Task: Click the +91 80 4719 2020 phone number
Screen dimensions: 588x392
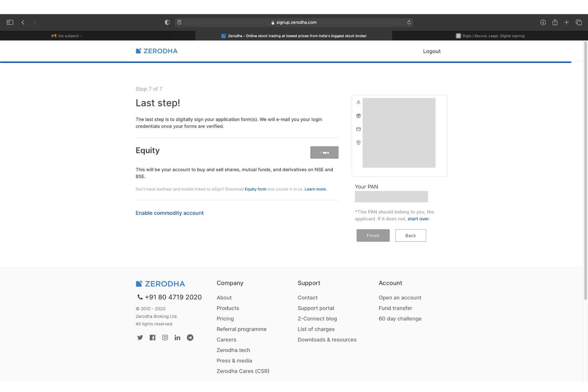Action: [173, 297]
